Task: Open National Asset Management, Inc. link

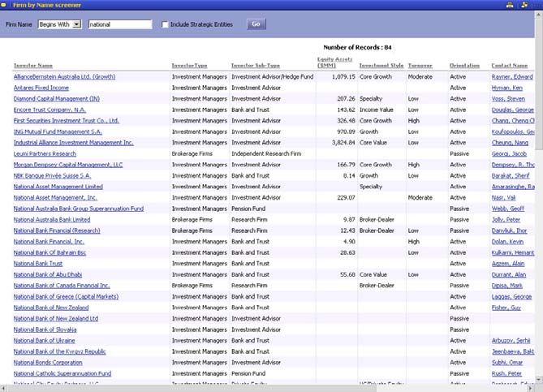Action: [55, 198]
